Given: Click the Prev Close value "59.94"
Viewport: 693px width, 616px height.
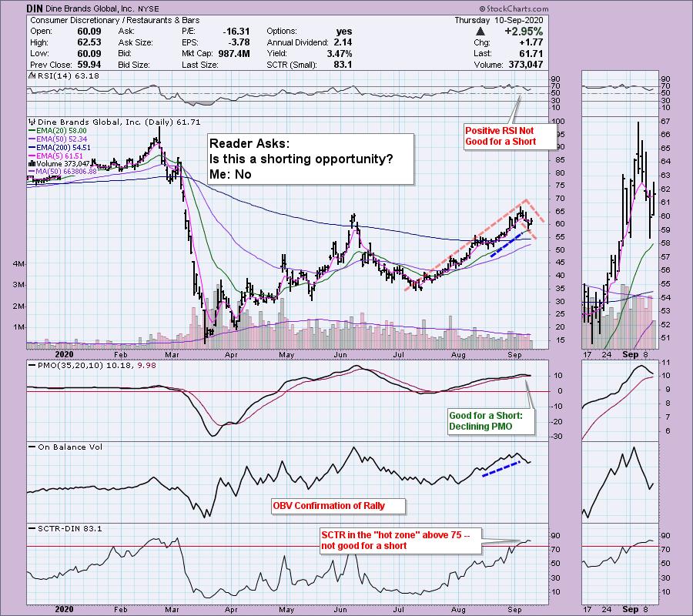Looking at the screenshot, I should coord(89,65).
